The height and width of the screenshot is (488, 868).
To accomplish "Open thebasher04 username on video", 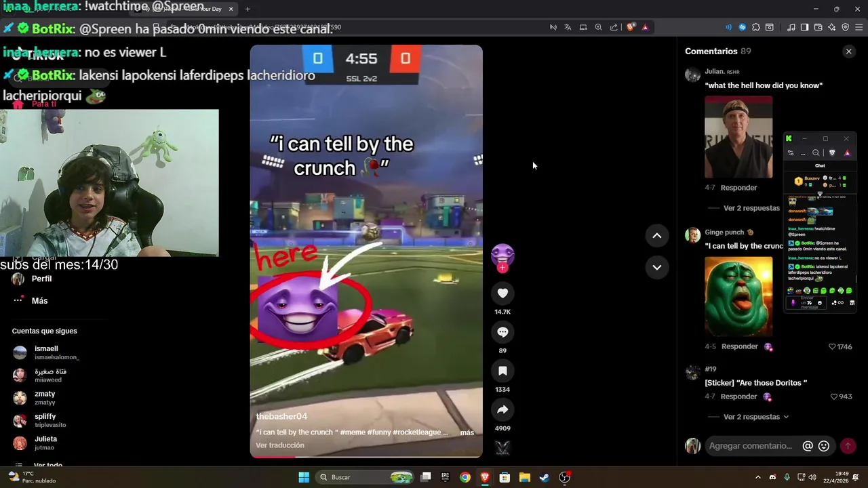I will [281, 416].
